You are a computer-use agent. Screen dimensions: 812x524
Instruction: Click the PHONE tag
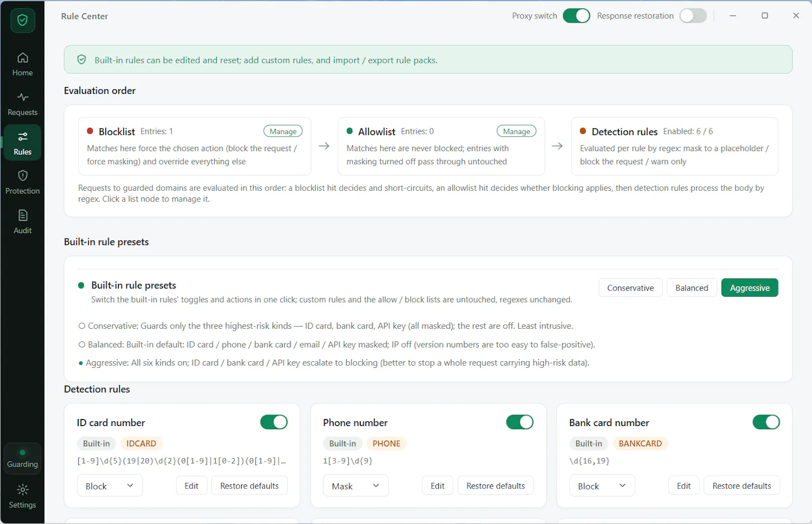386,443
